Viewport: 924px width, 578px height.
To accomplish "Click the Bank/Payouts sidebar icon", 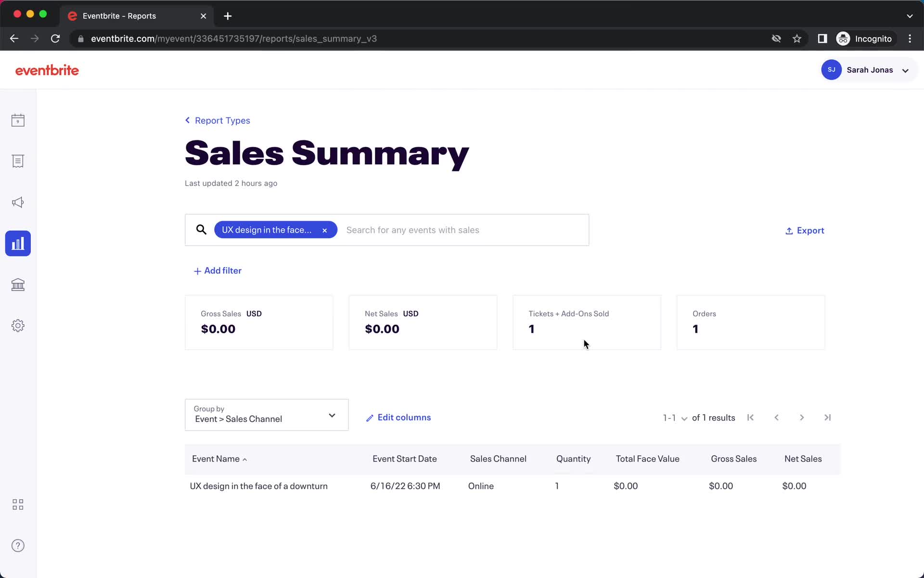I will 18,284.
